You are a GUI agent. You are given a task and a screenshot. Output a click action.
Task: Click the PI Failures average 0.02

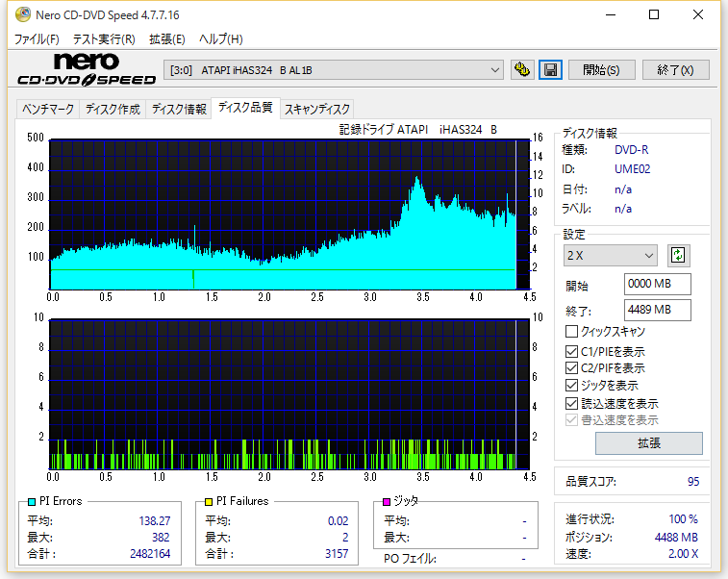[x=338, y=521]
